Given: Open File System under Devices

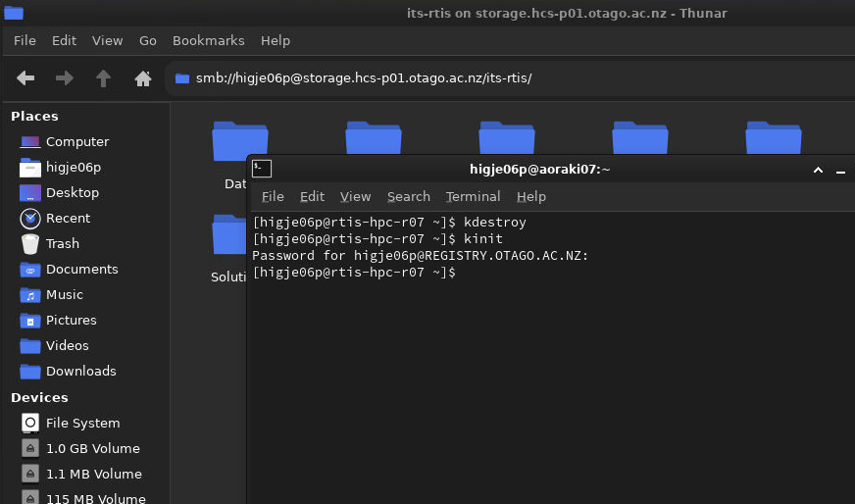Looking at the screenshot, I should click(x=82, y=424).
